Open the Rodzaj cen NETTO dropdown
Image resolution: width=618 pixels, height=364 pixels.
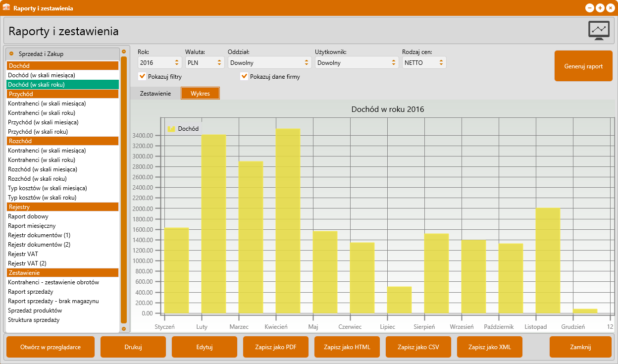click(x=424, y=63)
